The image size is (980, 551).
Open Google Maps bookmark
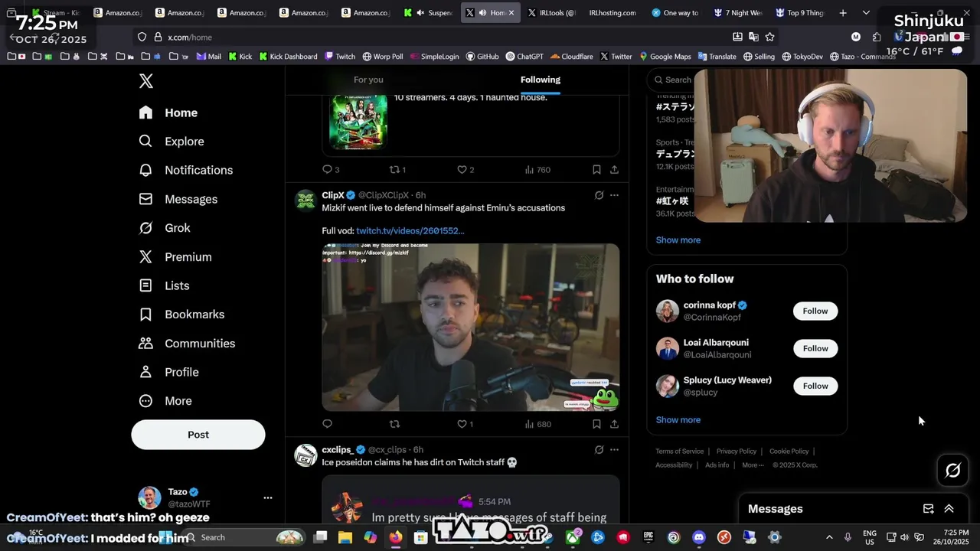click(x=665, y=56)
